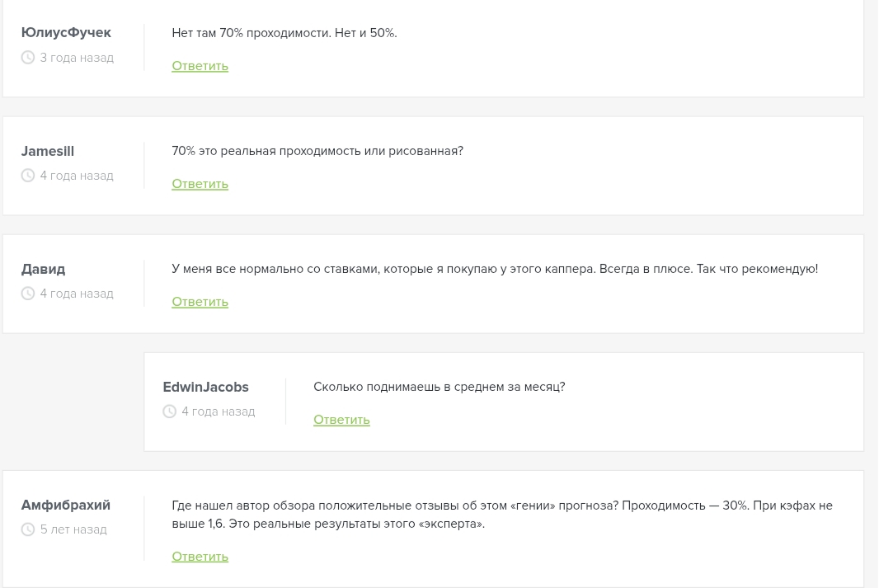Viewport: 879px width, 588px height.
Task: Select the timestamp reading 5 лет назад
Action: (x=73, y=529)
